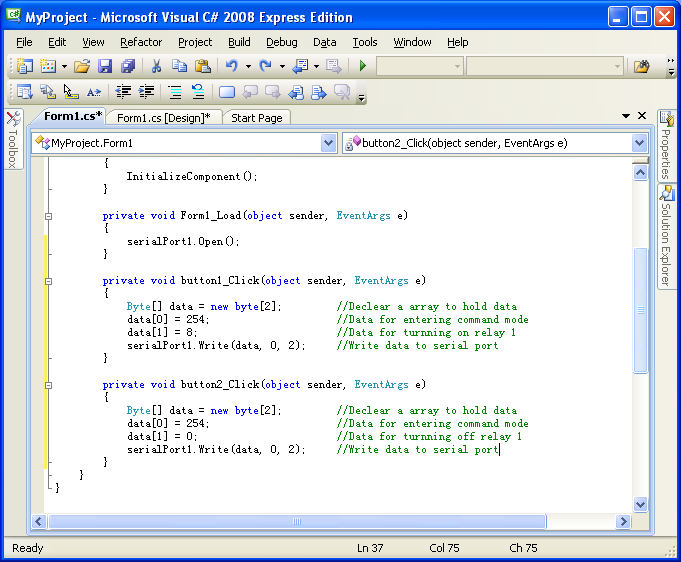This screenshot has width=681, height=562.
Task: Collapse the button1_Click method outline
Action: 49,281
